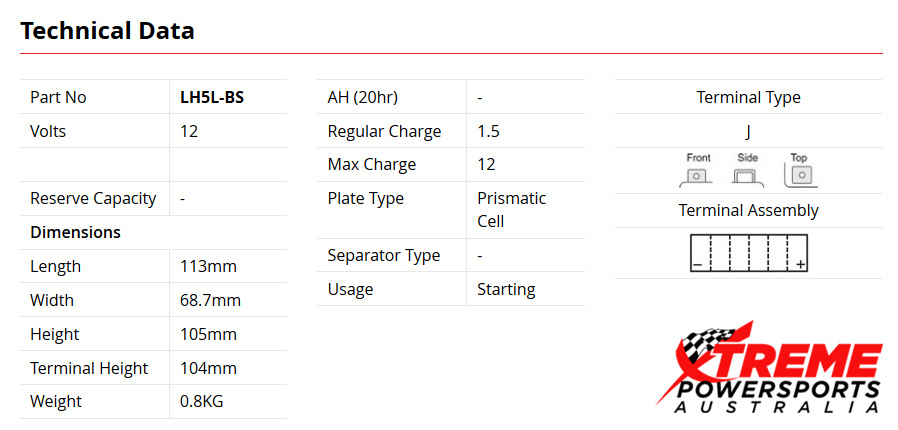898x430 pixels.
Task: Click the Terminal Assembly label
Action: 748,210
